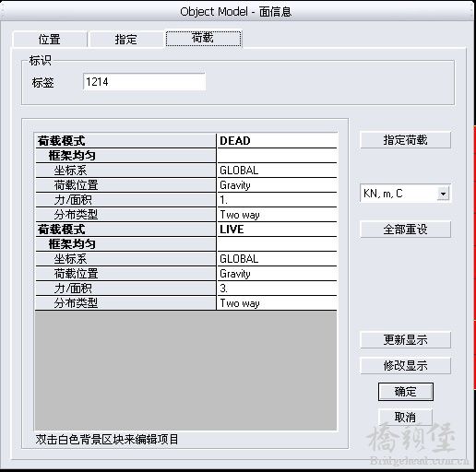Viewport: 476px width, 472px height.
Task: Select first GLOBAL coordinate system cell
Action: (x=277, y=171)
